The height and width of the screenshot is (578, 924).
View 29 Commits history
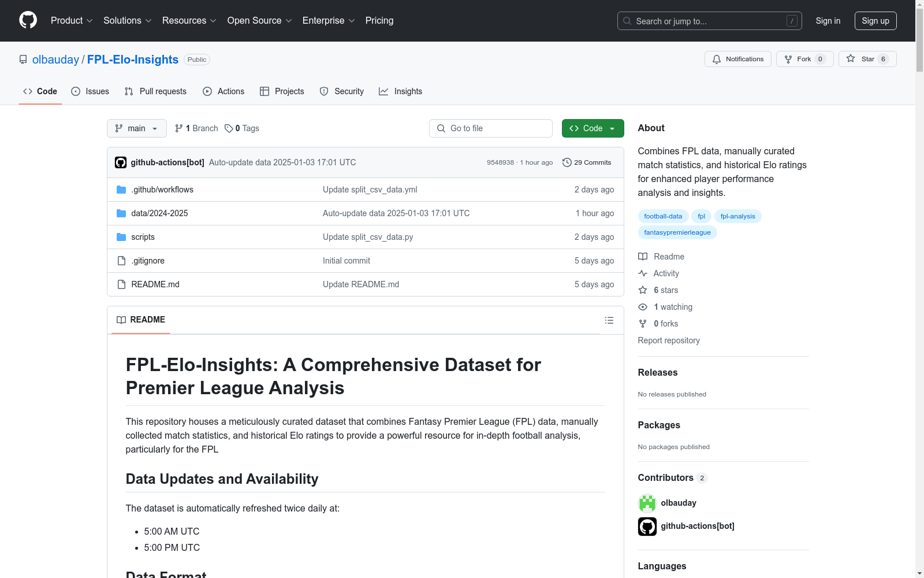pyautogui.click(x=587, y=162)
